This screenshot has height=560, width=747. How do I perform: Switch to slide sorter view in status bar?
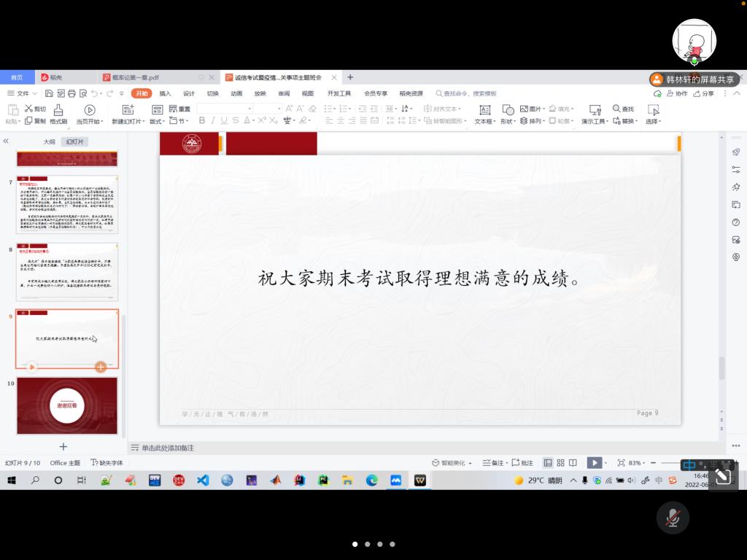point(560,463)
